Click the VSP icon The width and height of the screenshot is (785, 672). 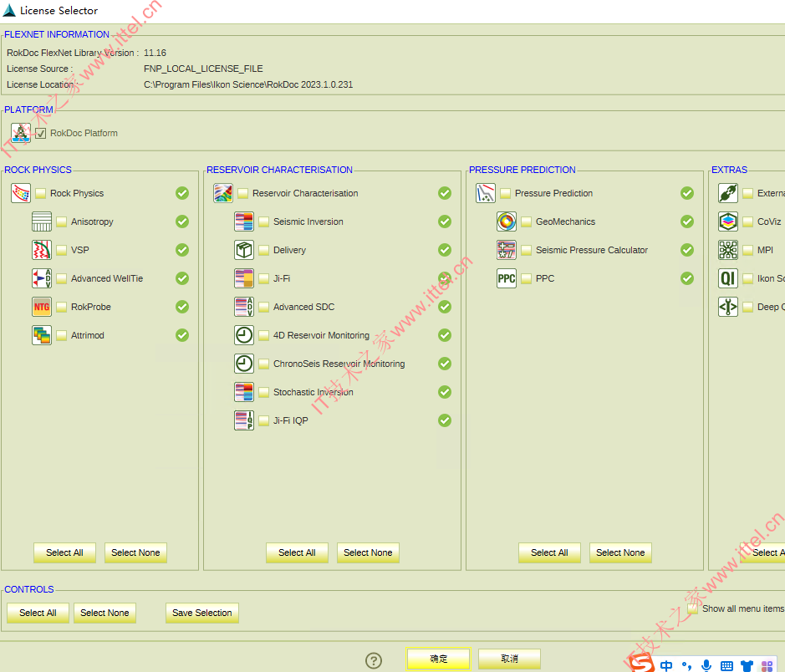[x=42, y=250]
